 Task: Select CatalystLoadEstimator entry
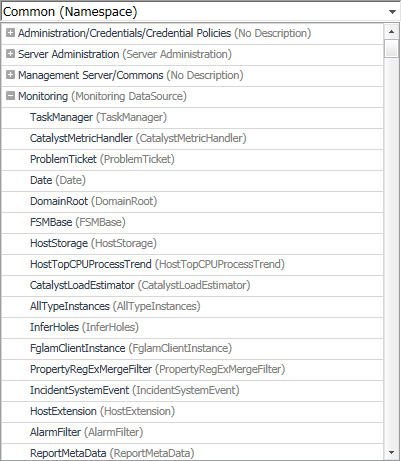click(x=192, y=286)
